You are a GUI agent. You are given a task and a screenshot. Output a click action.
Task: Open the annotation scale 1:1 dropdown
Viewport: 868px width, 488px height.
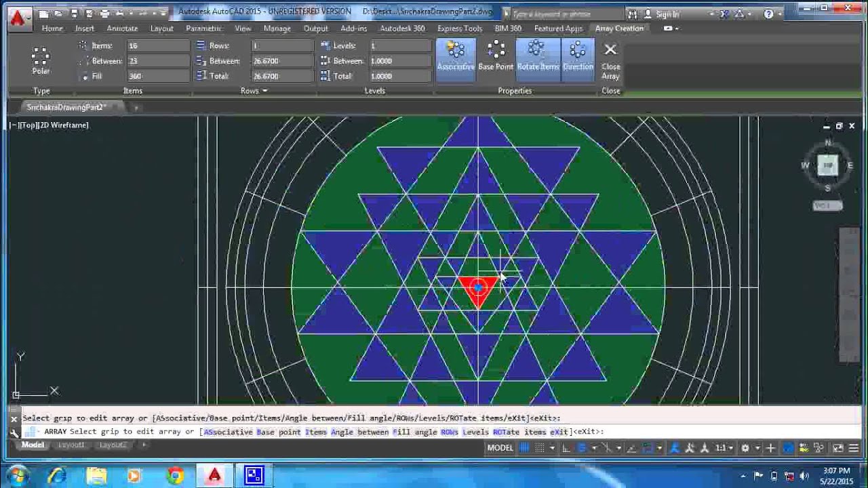(x=725, y=448)
